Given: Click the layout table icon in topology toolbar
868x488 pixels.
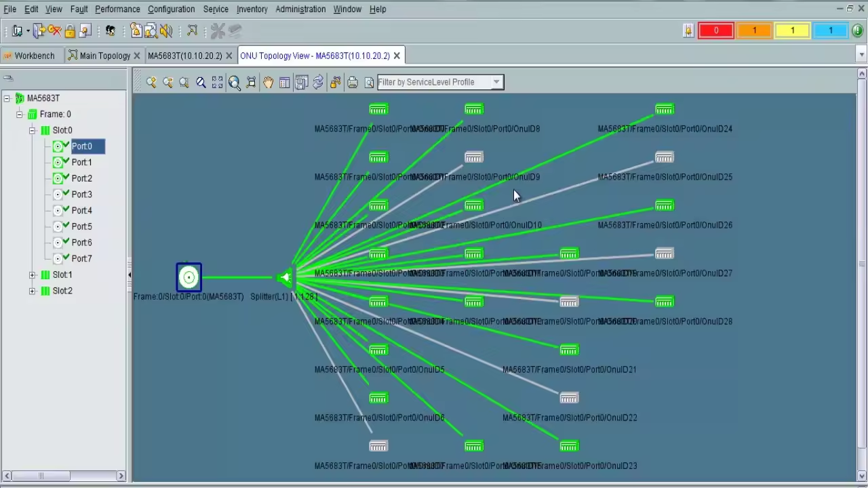Looking at the screenshot, I should coord(285,82).
